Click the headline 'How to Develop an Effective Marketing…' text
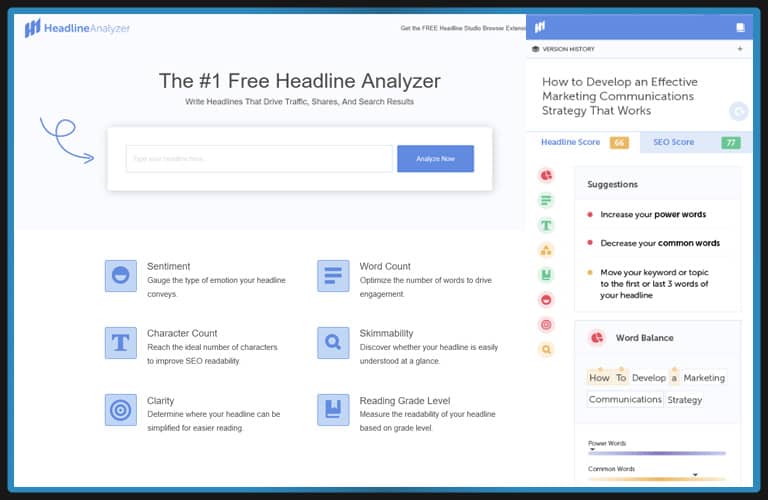The height and width of the screenshot is (500, 768). point(620,96)
